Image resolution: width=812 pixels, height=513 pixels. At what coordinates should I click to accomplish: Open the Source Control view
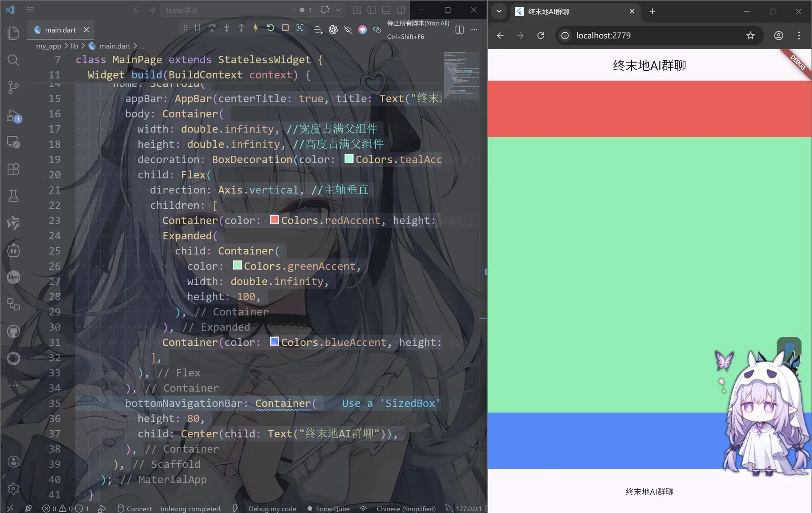(14, 87)
